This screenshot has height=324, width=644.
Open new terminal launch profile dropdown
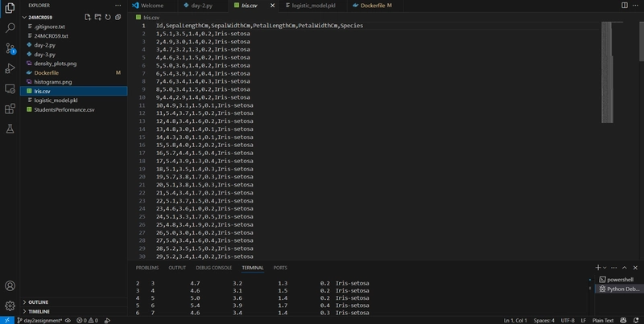tap(605, 268)
